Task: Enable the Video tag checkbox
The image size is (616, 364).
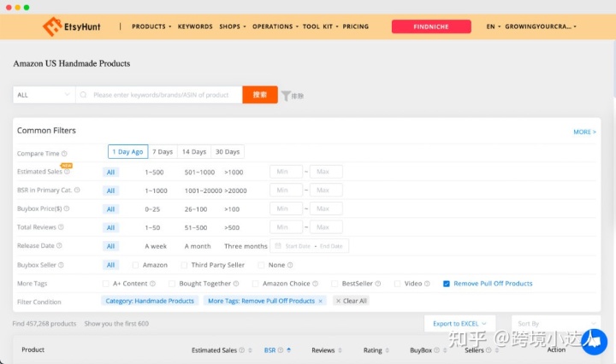Action: click(x=397, y=284)
